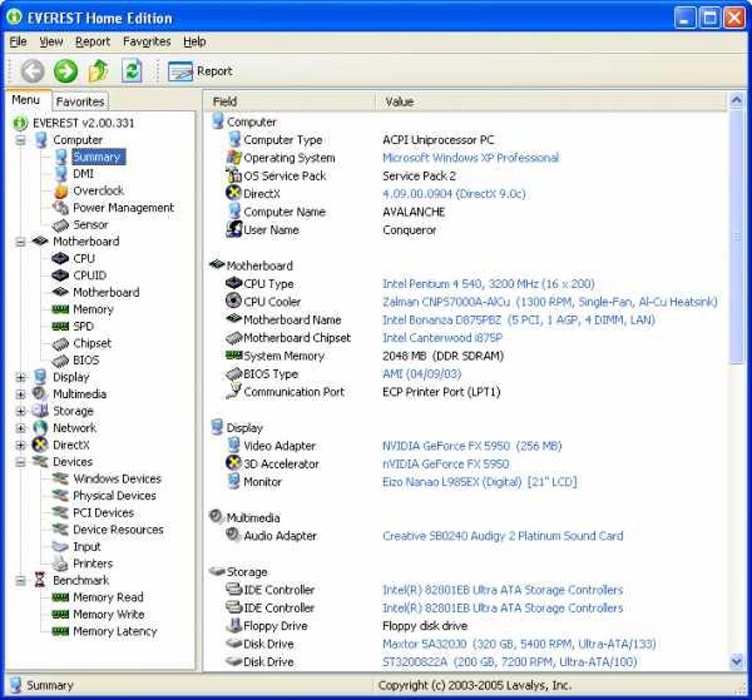Select CPUID in the Motherboard branch
This screenshot has height=700, width=752.
point(89,276)
